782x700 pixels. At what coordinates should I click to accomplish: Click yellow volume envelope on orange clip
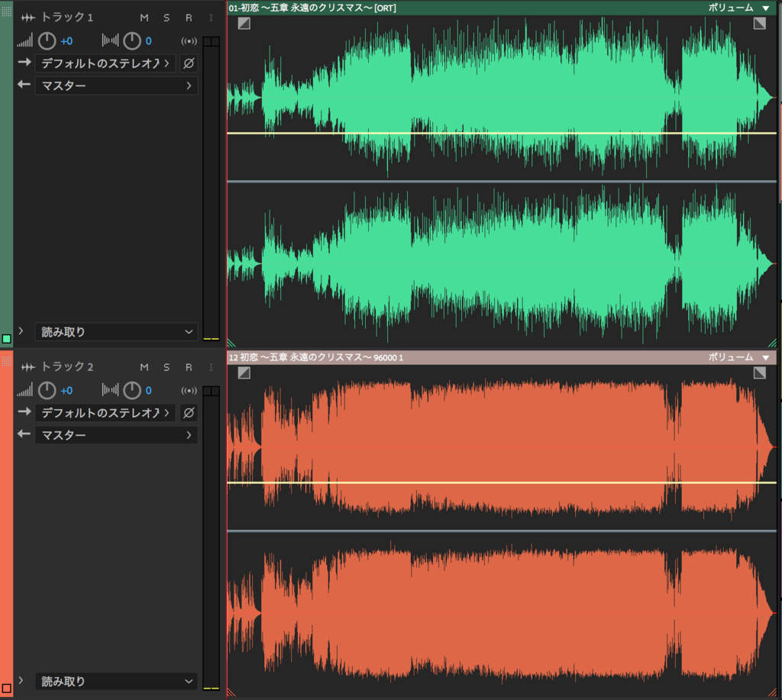coord(502,482)
